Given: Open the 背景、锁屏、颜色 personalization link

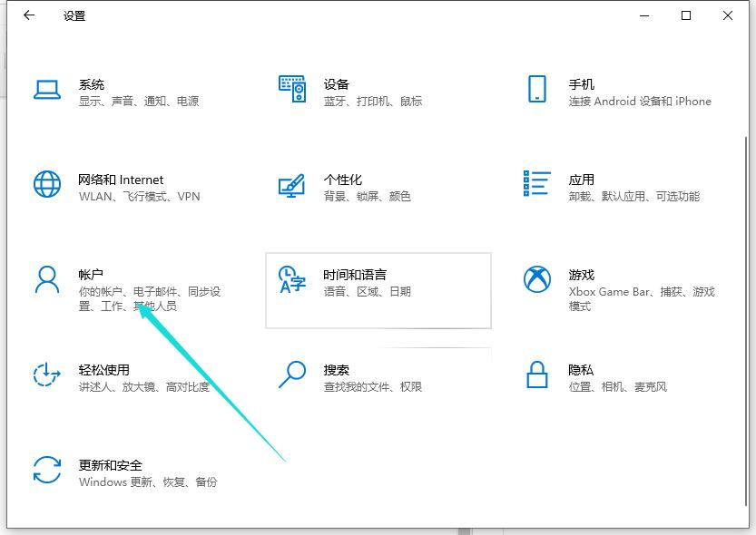Looking at the screenshot, I should point(368,196).
